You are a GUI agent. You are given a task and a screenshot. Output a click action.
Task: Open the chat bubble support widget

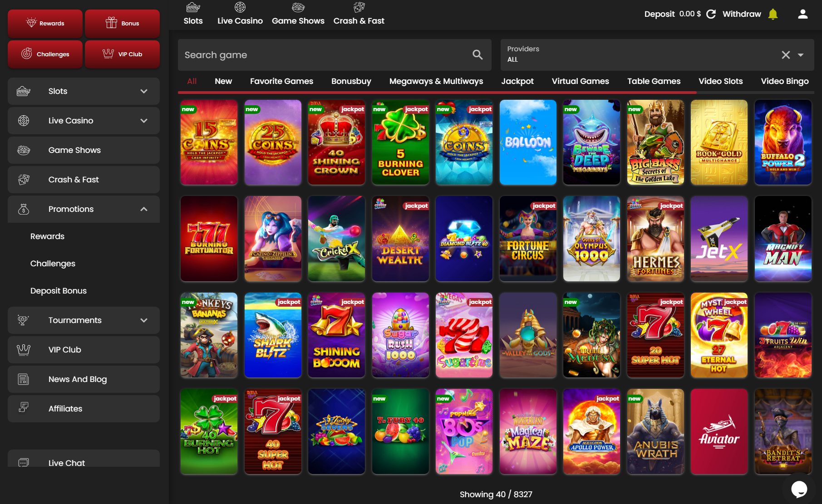[799, 489]
